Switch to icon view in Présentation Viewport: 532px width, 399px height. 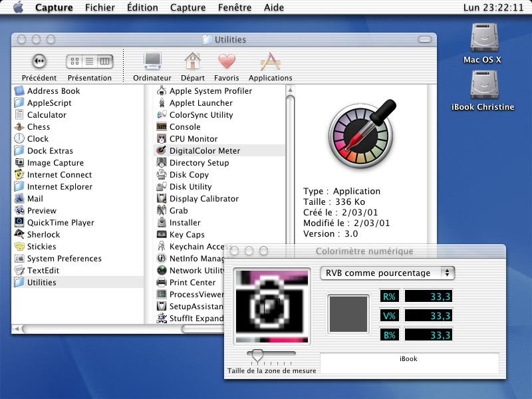(74, 61)
